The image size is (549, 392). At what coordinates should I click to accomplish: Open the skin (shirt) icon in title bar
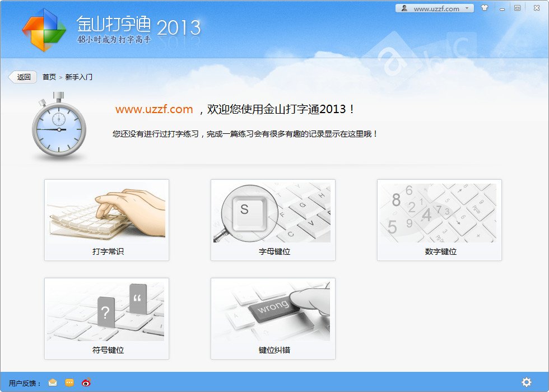click(x=485, y=8)
